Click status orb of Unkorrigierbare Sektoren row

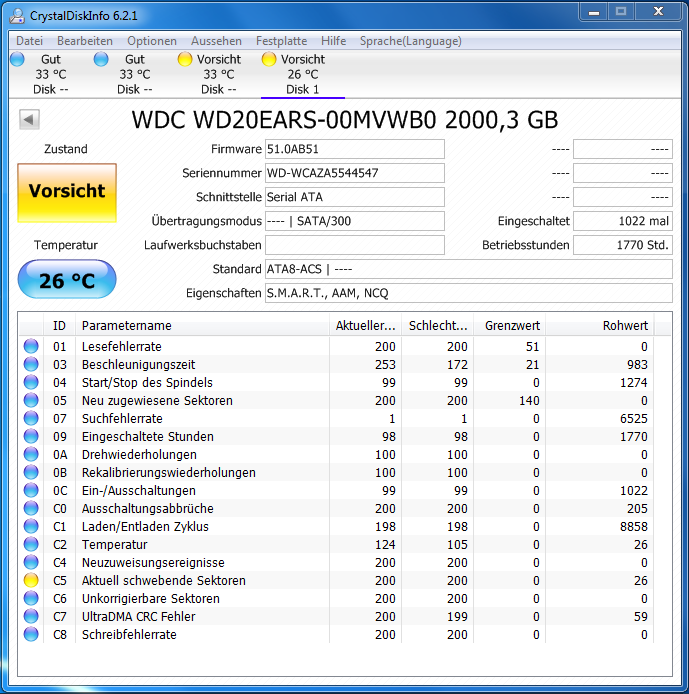[31, 598]
